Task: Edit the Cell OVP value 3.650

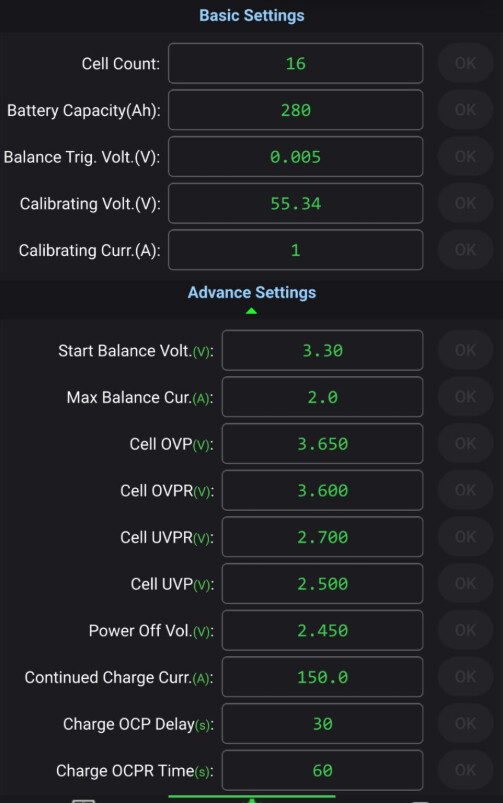Action: click(322, 443)
